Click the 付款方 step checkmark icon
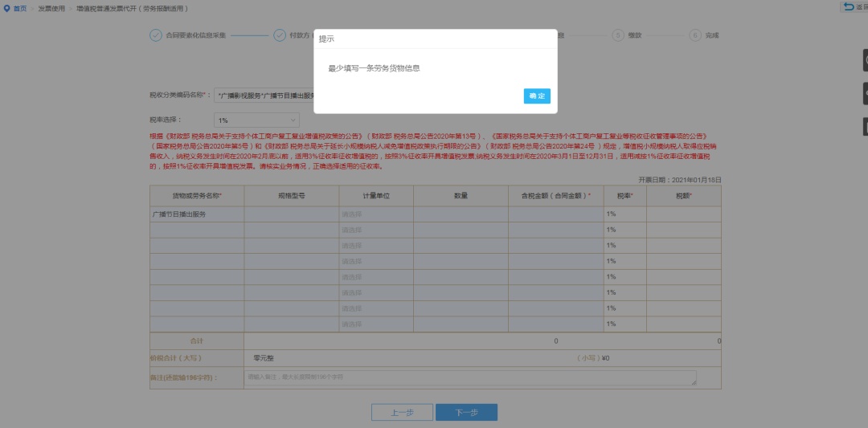Image resolution: width=868 pixels, height=428 pixels. 280,35
